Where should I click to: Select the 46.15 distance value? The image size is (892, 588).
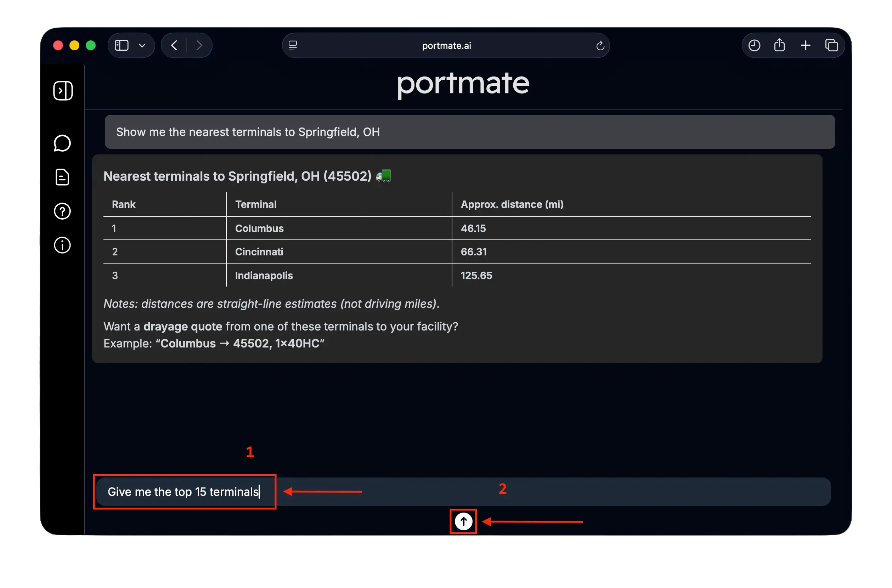click(473, 228)
